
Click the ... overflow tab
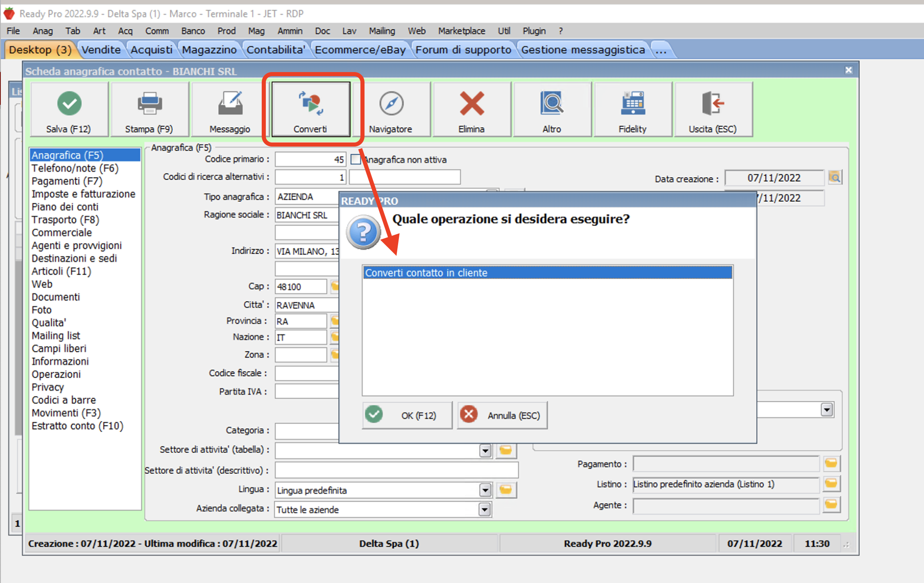click(x=661, y=50)
